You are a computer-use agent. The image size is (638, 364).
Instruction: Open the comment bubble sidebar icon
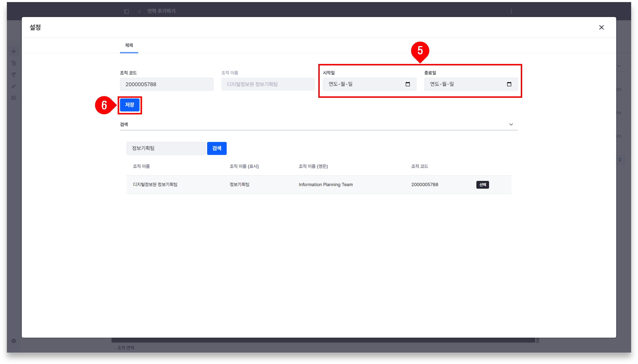coord(14,98)
